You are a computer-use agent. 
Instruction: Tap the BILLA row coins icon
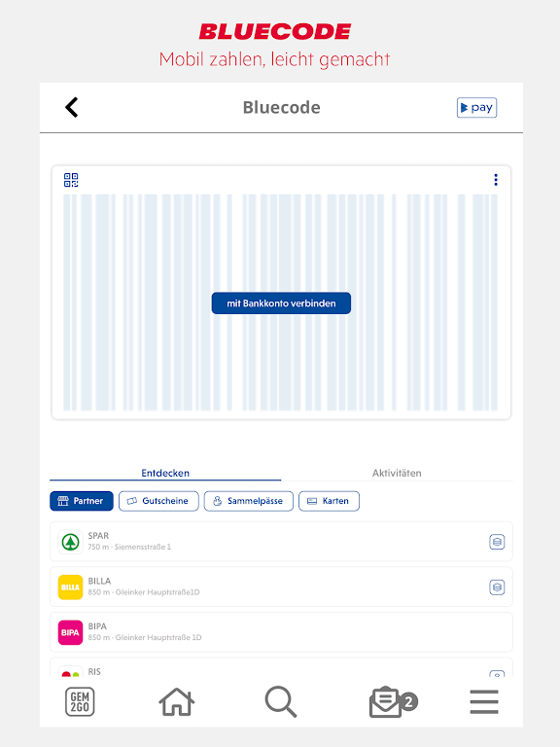pos(497,587)
